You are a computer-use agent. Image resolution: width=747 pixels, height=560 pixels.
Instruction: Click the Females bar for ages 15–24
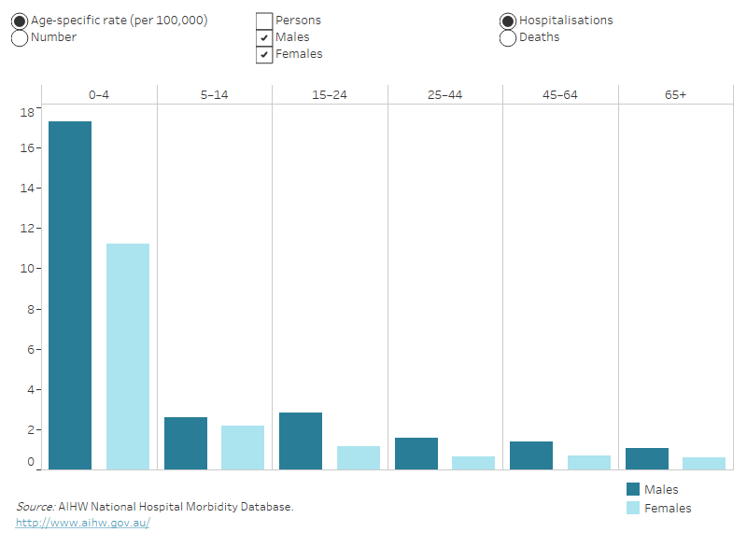coord(359,457)
